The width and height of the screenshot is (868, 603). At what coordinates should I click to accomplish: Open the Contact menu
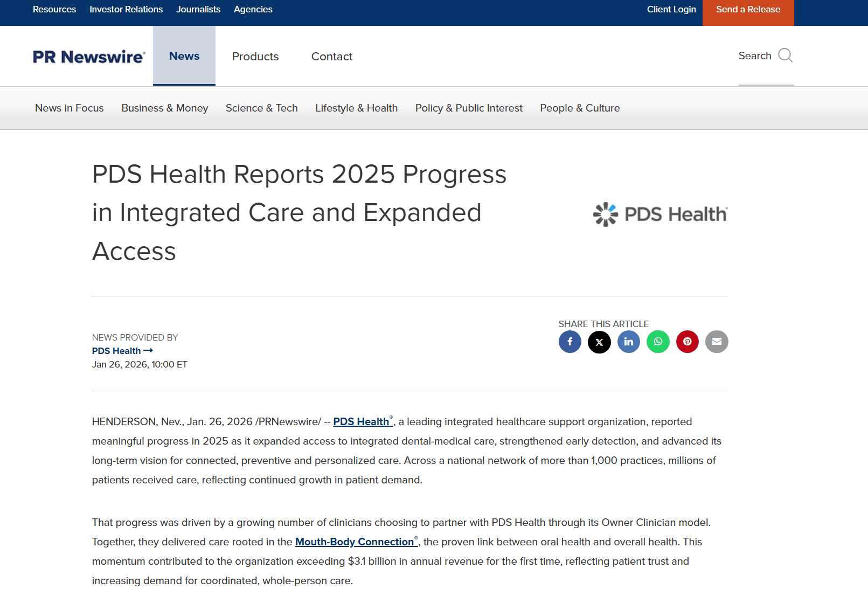tap(332, 57)
